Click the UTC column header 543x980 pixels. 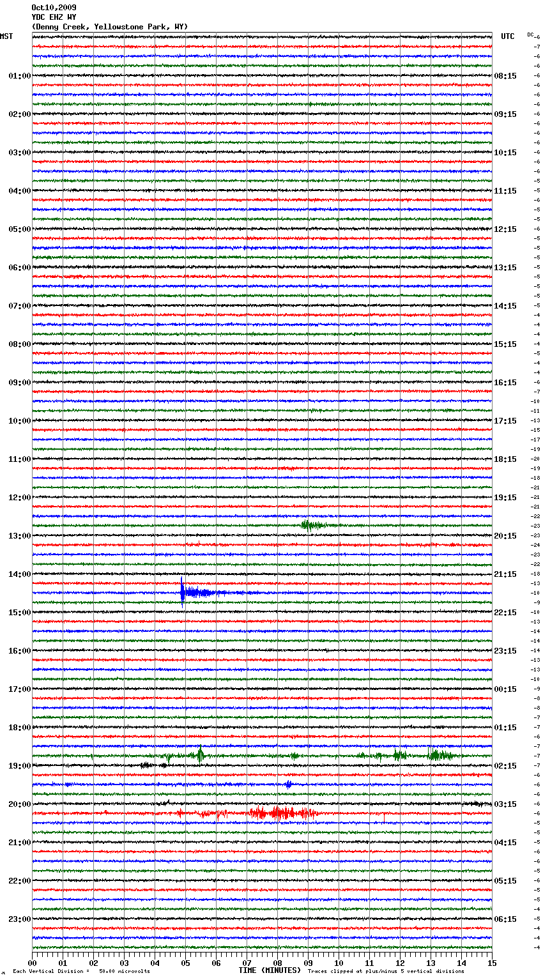(508, 36)
